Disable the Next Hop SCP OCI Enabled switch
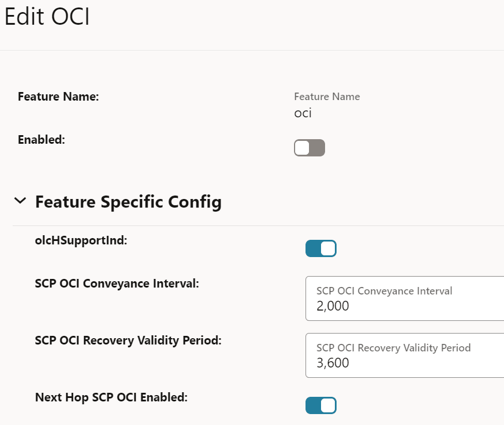Image resolution: width=504 pixels, height=425 pixels. pyautogui.click(x=321, y=405)
